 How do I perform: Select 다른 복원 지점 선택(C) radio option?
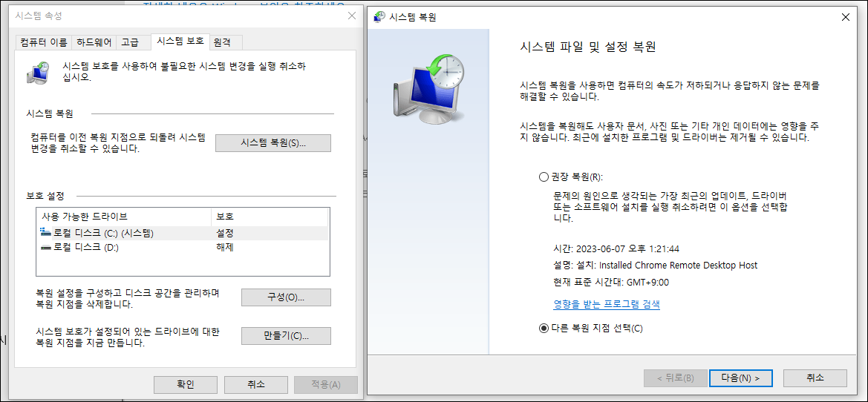[543, 328]
